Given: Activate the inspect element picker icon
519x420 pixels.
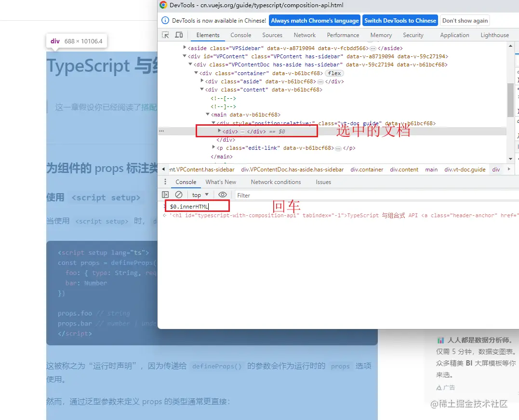Looking at the screenshot, I should (165, 35).
